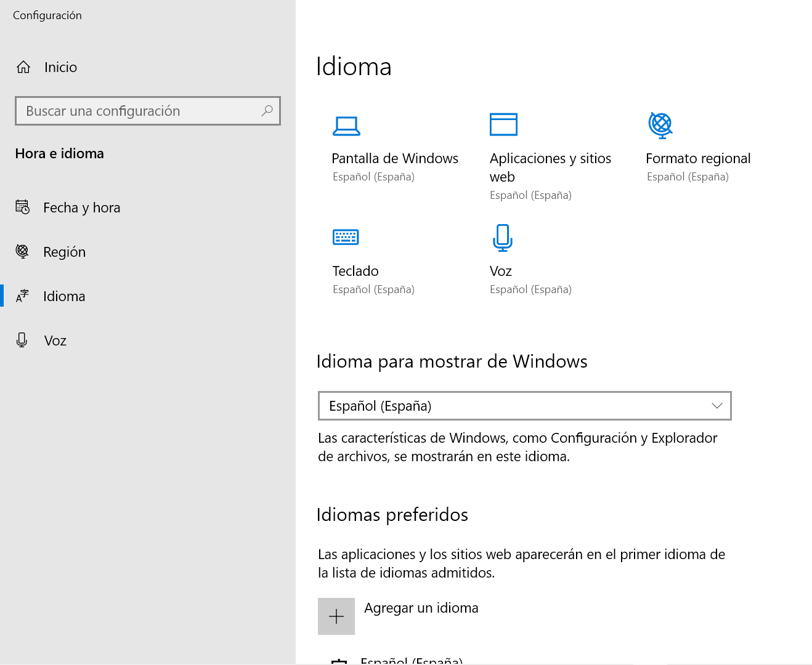Click the Pantalla de Windows label

point(395,158)
